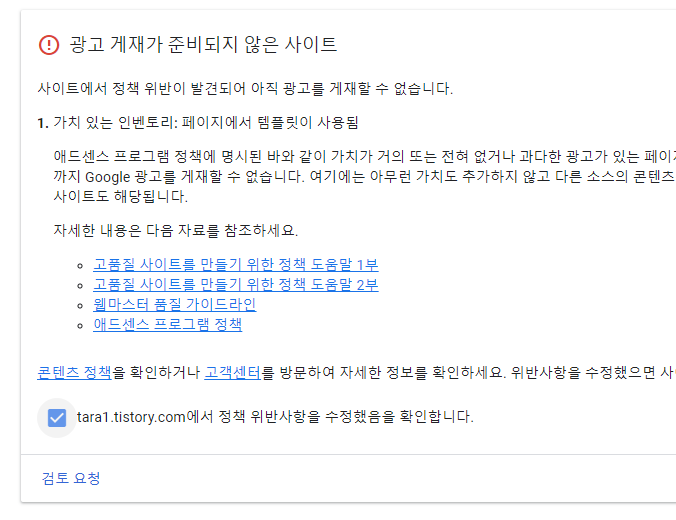This screenshot has height=520, width=676.
Task: Click the word Google in the description
Action: pos(107,177)
